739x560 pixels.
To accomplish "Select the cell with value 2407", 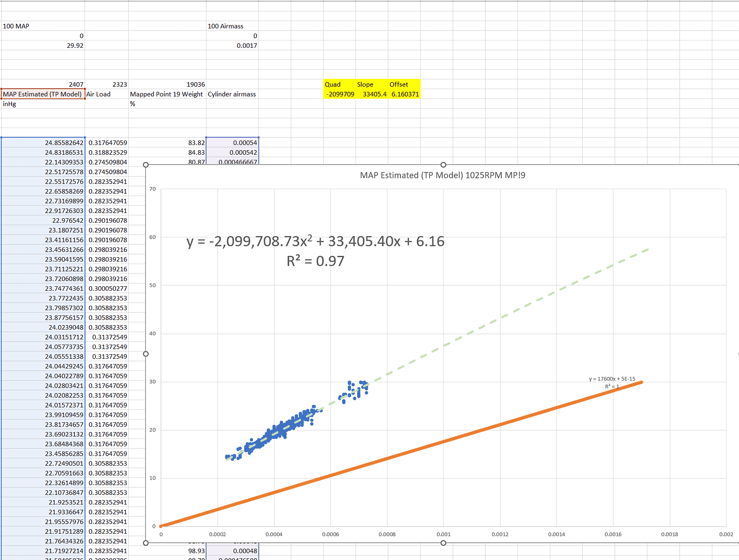I will pyautogui.click(x=43, y=84).
